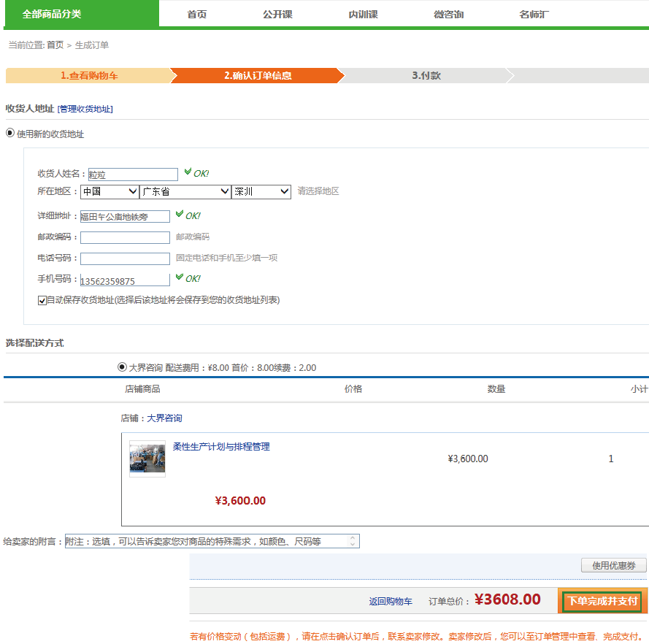This screenshot has height=644, width=649.
Task: Click 返回购物车 link
Action: pyautogui.click(x=391, y=602)
